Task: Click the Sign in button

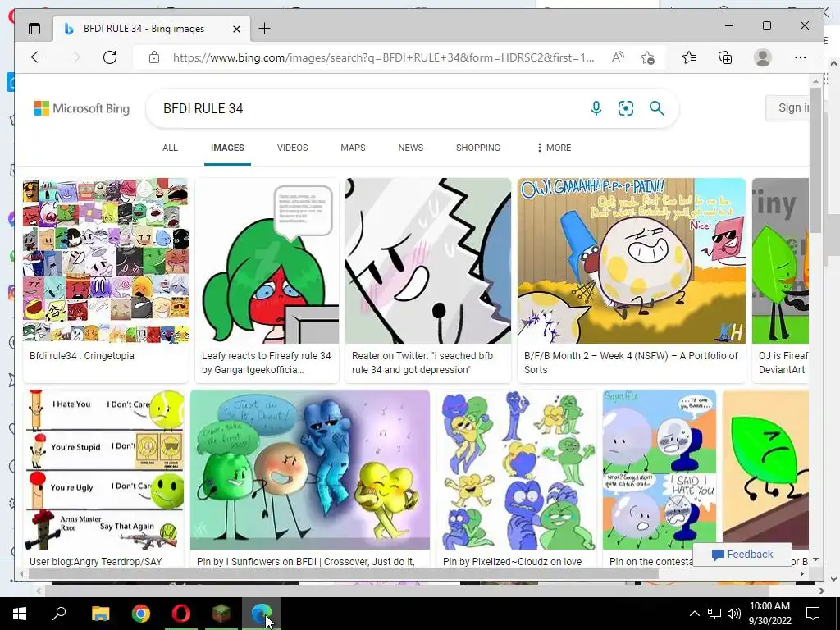Action: pos(787,107)
